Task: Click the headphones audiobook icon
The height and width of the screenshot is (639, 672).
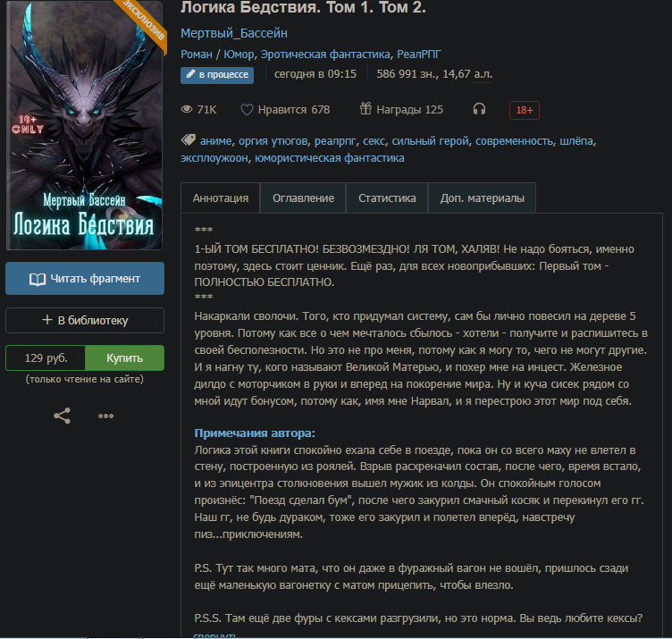Action: point(479,109)
